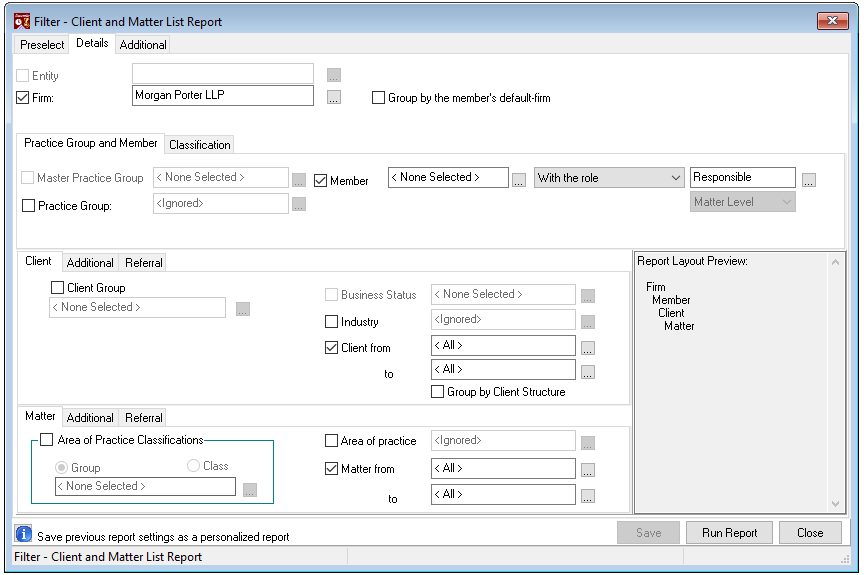This screenshot has height=575, width=864.
Task: Enable the Industry checkbox
Action: point(331,322)
